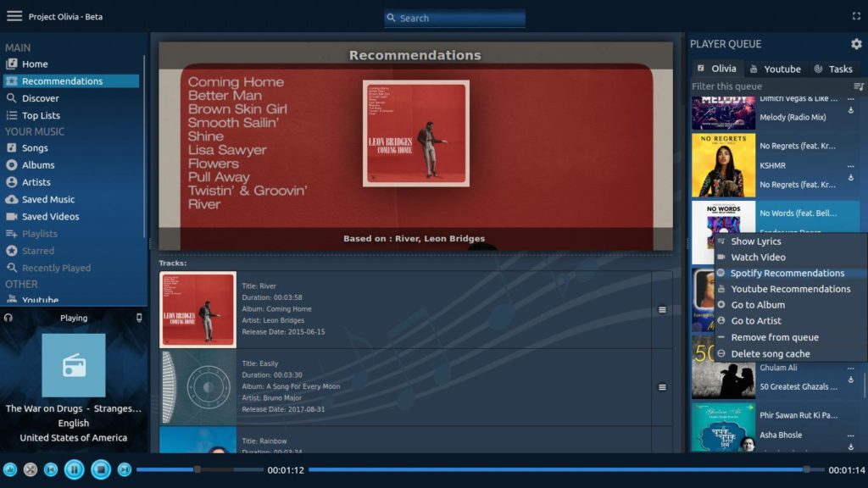This screenshot has height=488, width=868.
Task: Stop playback with the stop button
Action: point(101,469)
